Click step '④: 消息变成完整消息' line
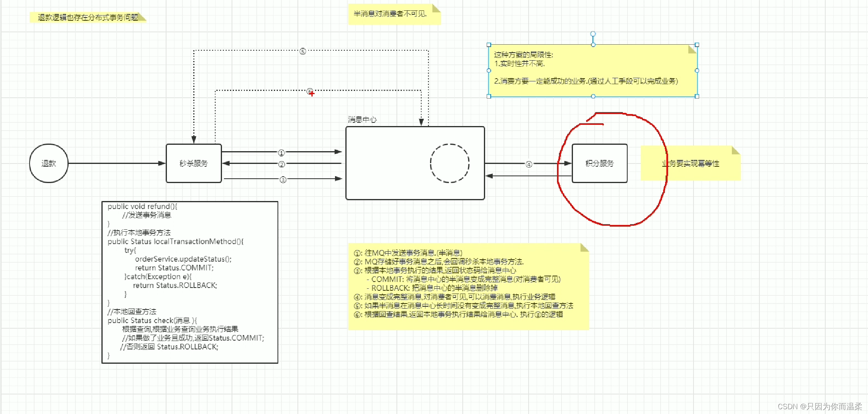 [x=454, y=297]
